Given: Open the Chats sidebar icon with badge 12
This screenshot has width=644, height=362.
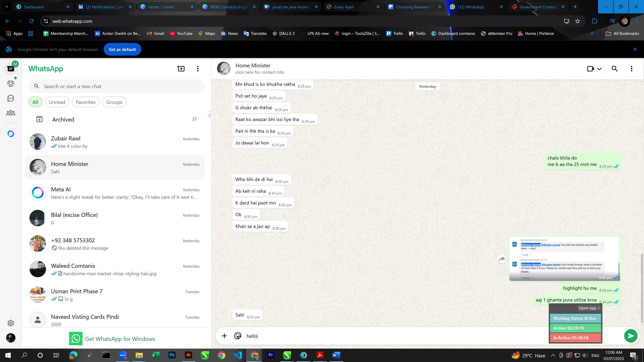Looking at the screenshot, I should [11, 68].
